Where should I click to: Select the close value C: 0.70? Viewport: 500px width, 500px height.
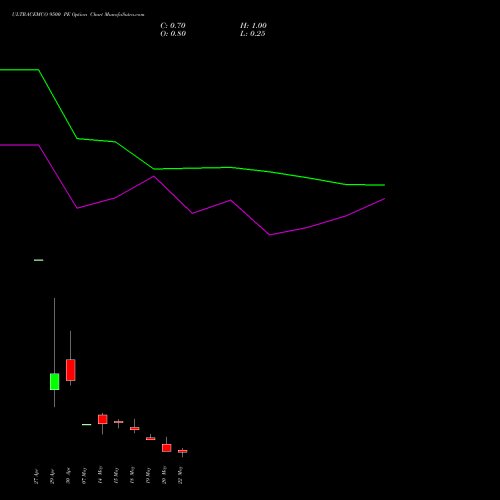173,26
